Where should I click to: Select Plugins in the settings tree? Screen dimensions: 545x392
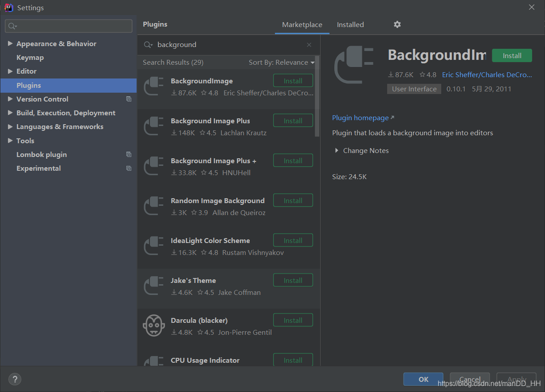click(x=69, y=85)
